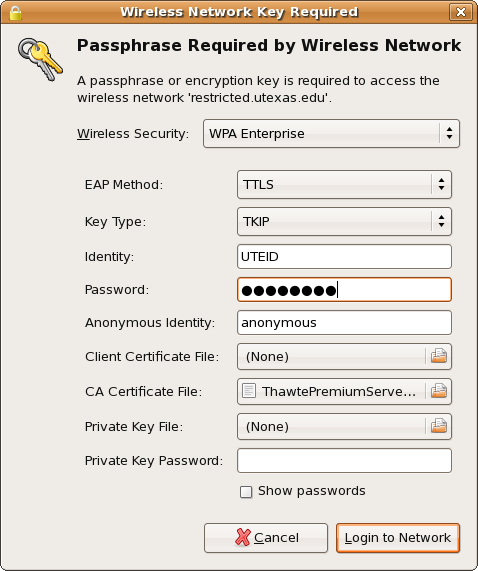Click Login to Network button

pyautogui.click(x=398, y=538)
